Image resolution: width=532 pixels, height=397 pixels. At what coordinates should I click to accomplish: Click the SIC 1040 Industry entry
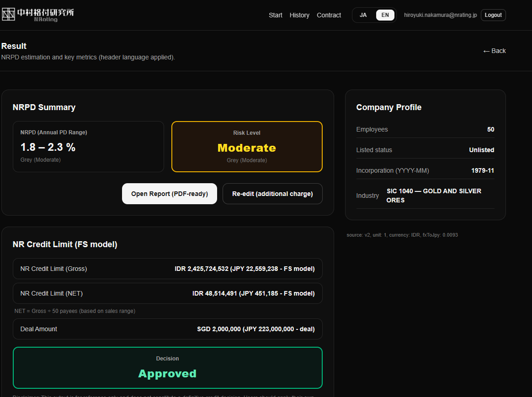pos(433,196)
